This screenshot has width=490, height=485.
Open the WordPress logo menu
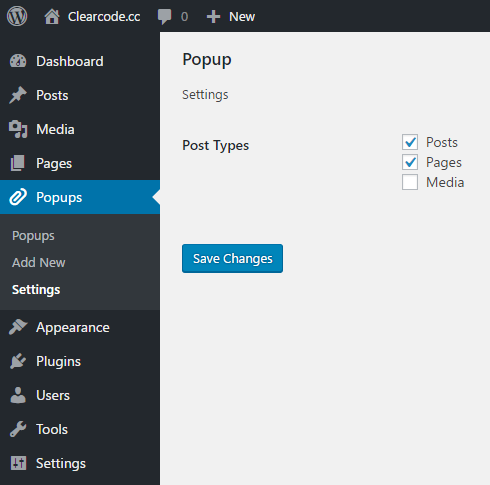coord(17,16)
